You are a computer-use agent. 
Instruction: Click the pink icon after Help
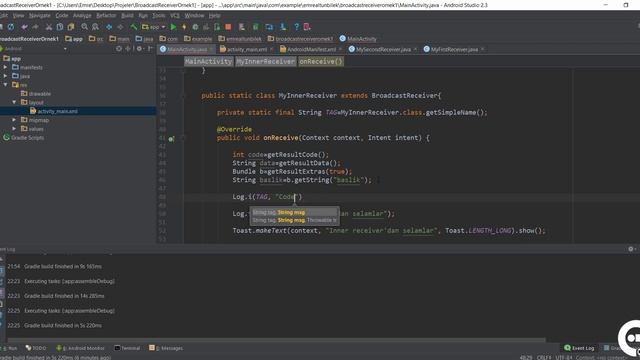(307, 27)
